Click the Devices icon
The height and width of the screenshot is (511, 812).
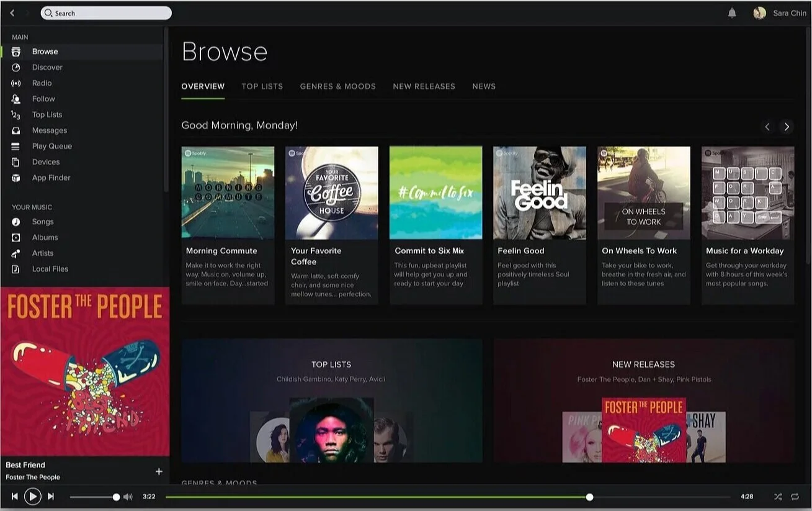(16, 162)
